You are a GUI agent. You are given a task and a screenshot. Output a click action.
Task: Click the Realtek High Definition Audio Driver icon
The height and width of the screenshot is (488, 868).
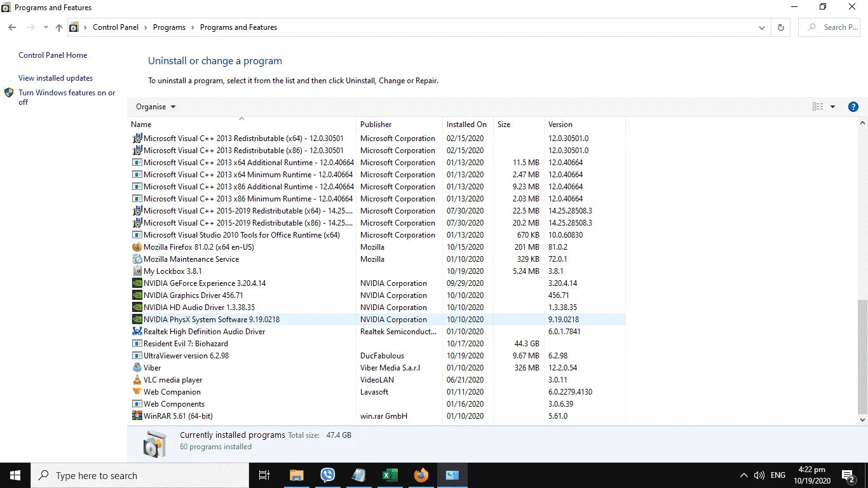(x=137, y=332)
